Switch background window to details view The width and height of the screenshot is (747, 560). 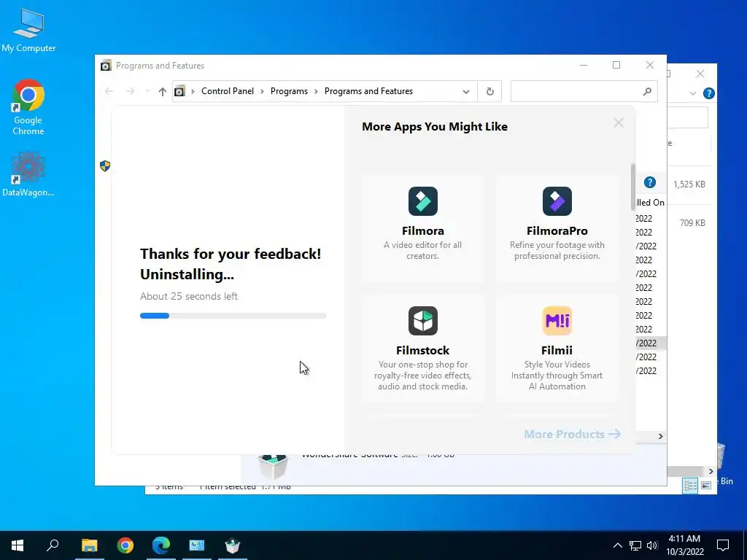coord(690,485)
